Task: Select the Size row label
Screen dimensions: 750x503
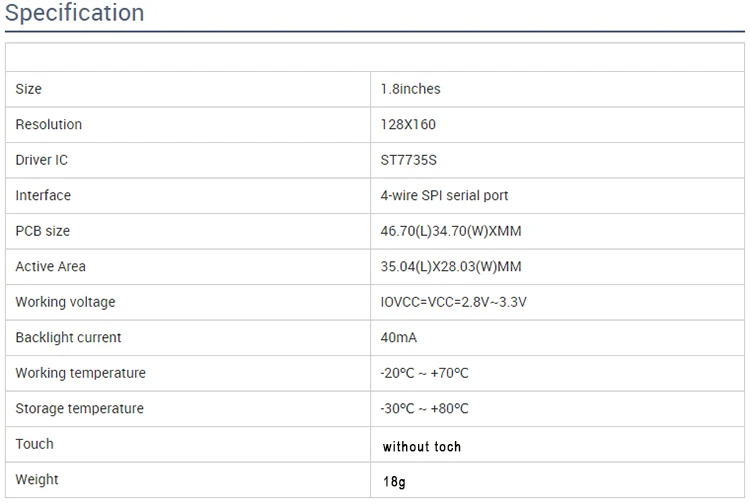Action: click(x=29, y=89)
